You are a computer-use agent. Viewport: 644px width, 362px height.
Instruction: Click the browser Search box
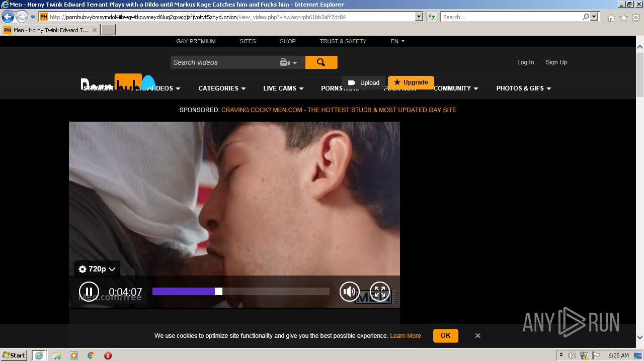[511, 17]
